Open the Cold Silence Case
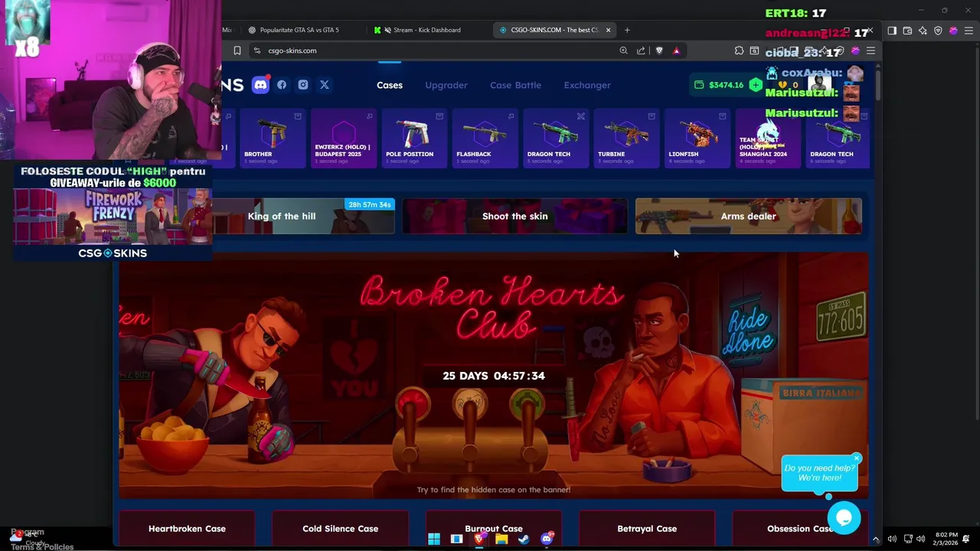980x551 pixels. point(340,529)
